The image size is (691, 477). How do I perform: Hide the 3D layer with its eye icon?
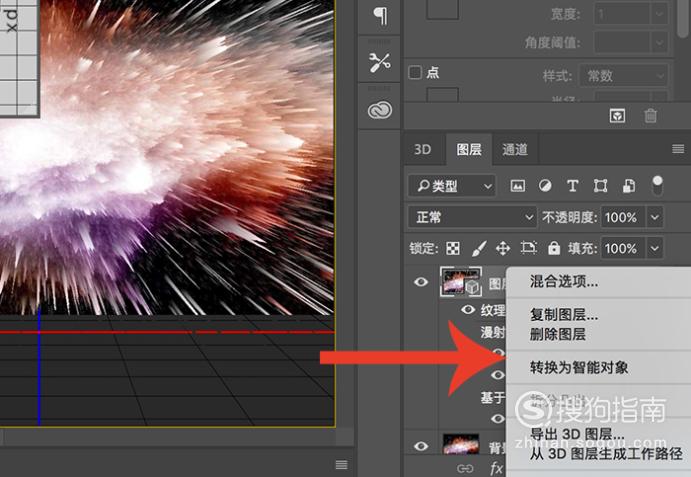[421, 282]
